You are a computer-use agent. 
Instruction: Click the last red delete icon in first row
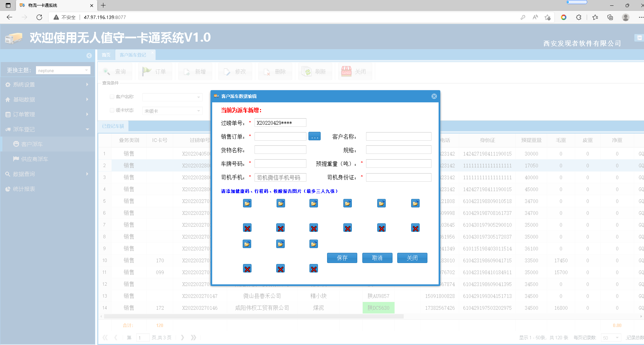coord(415,228)
